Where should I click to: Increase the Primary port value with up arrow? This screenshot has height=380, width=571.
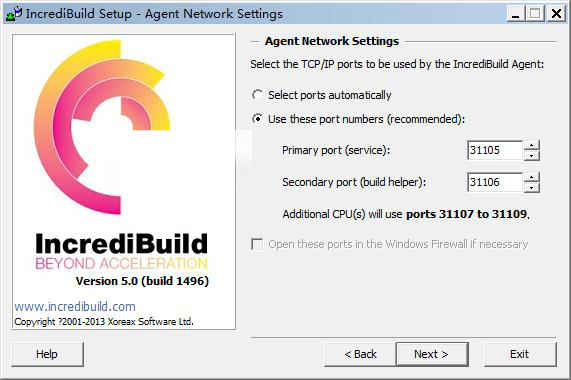tap(532, 145)
